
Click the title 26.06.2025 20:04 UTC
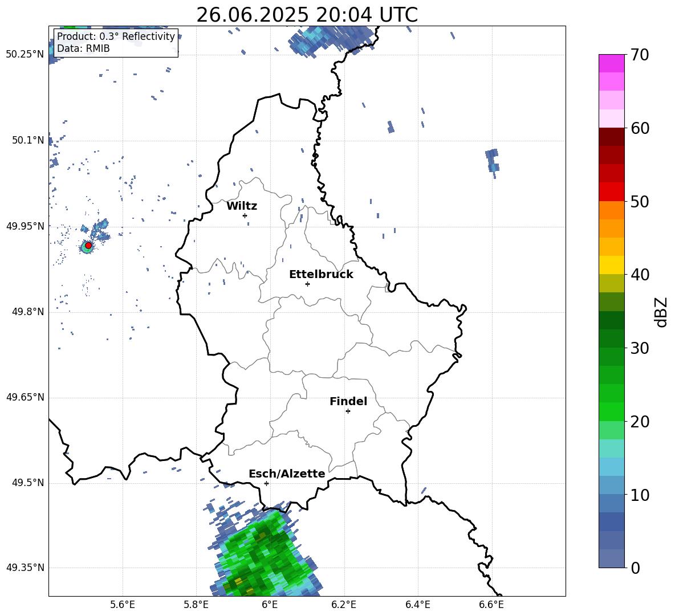pyautogui.click(x=307, y=15)
